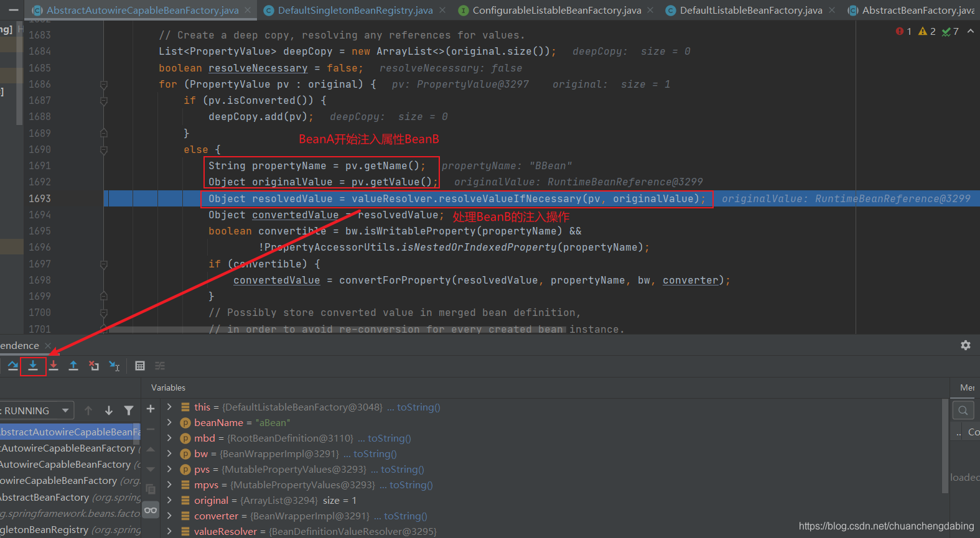Expand the beanName variable node
980x538 pixels.
(x=169, y=422)
